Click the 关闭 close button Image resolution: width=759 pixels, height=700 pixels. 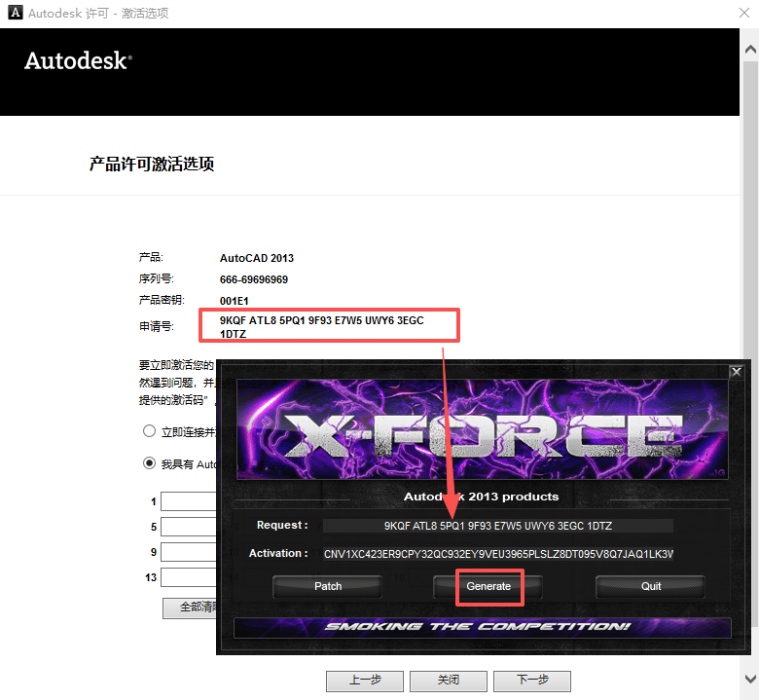449,681
